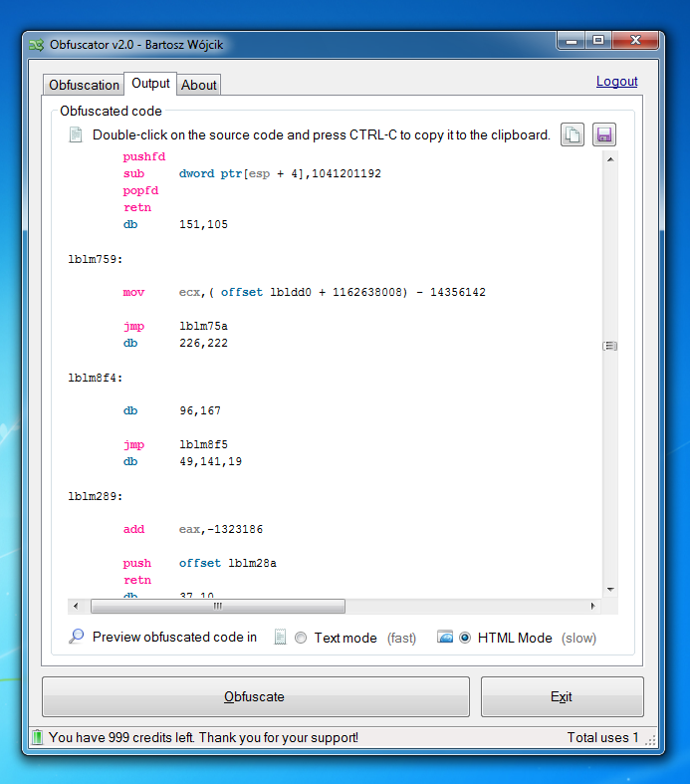
Task: Click the save to file floppy icon
Action: tap(604, 134)
